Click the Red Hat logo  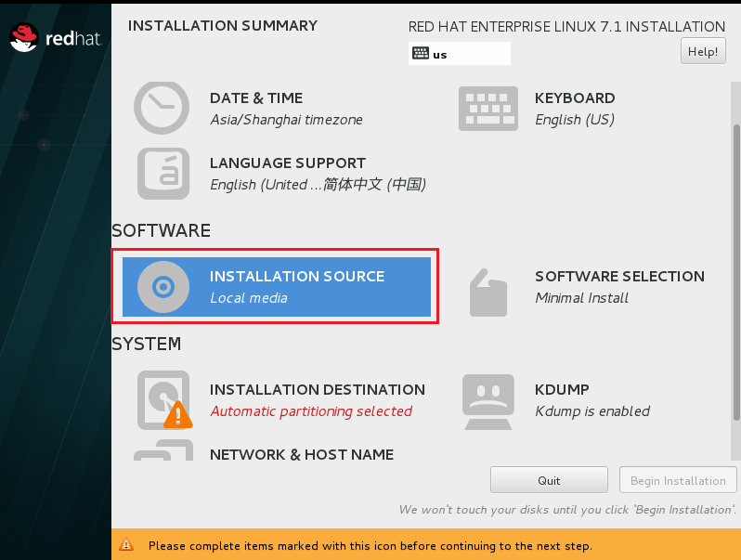coord(56,38)
